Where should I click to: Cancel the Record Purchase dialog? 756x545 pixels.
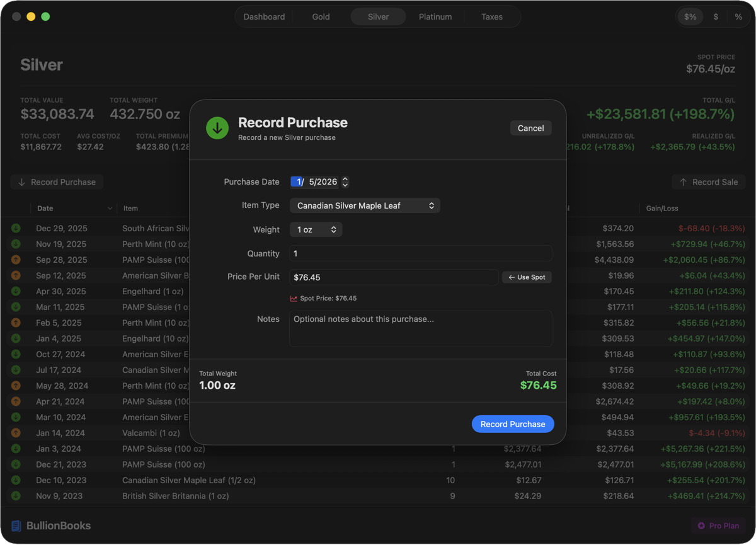click(x=530, y=128)
